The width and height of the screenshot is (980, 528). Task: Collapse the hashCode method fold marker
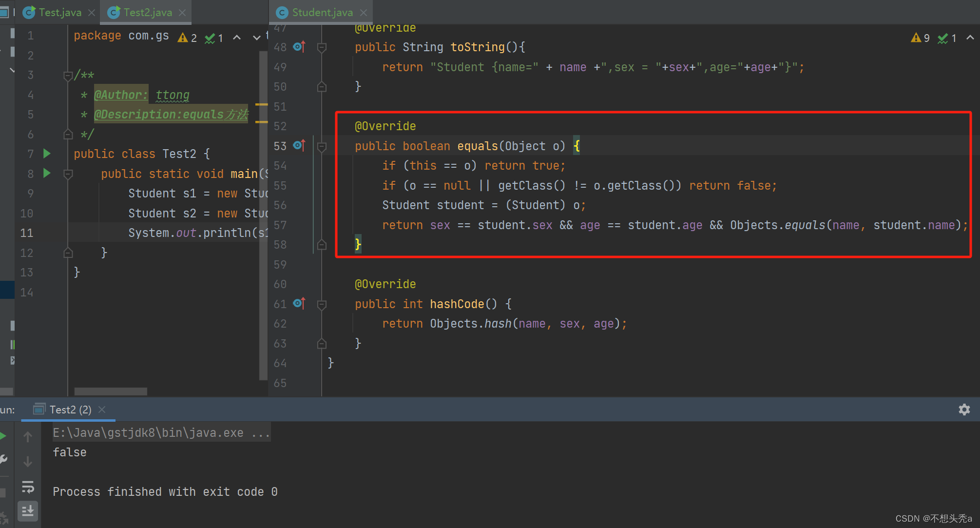[x=322, y=305]
